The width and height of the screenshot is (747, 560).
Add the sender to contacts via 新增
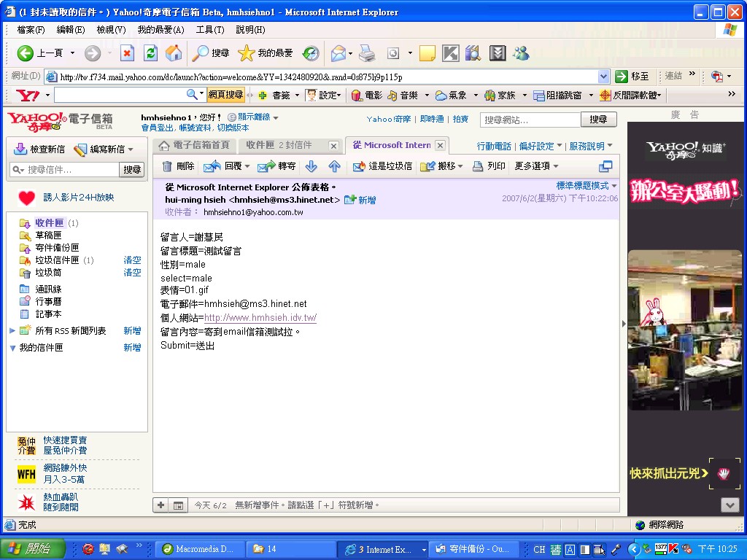[360, 200]
